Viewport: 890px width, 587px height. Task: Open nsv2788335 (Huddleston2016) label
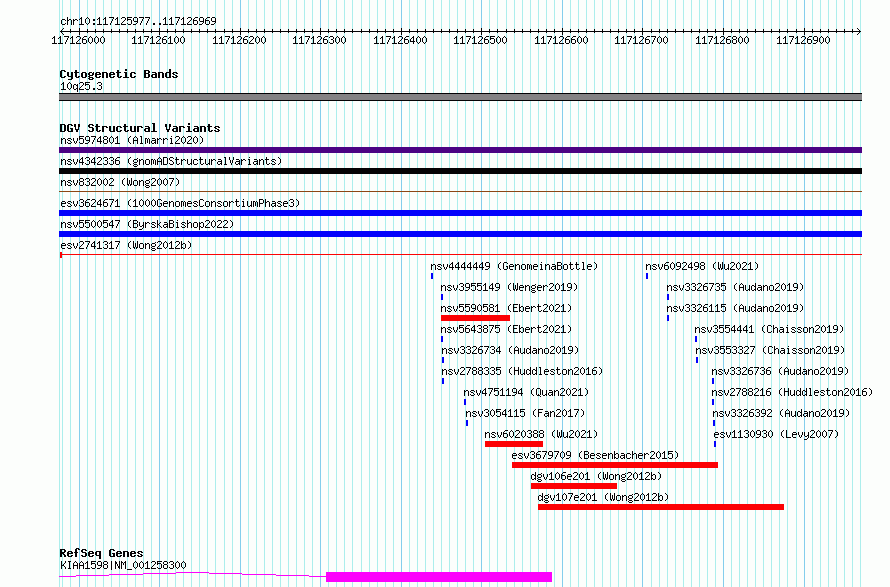coord(522,371)
